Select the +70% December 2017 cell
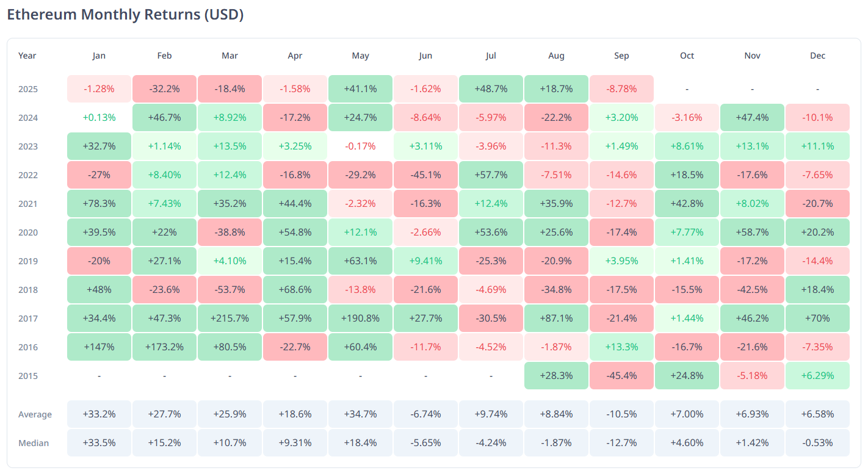The width and height of the screenshot is (868, 476). (x=817, y=319)
